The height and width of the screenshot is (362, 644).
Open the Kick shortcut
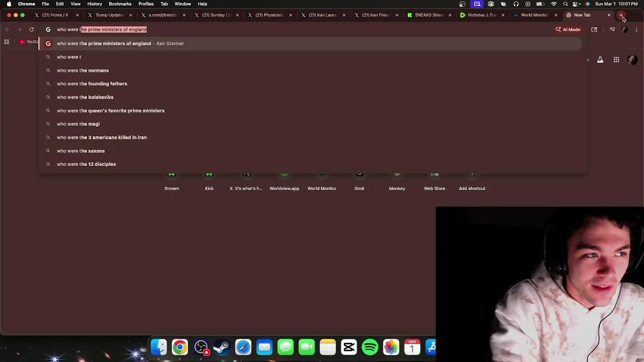209,182
